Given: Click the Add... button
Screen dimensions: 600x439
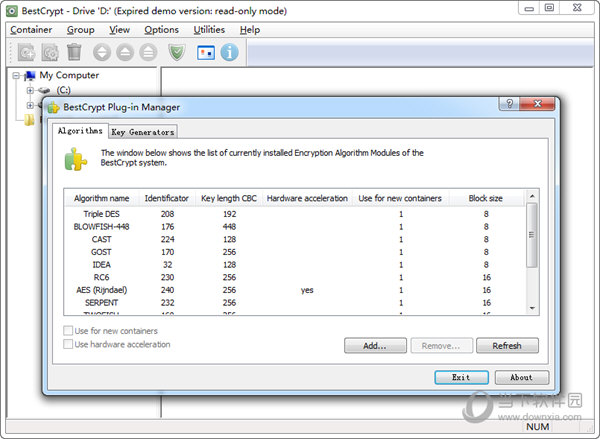Looking at the screenshot, I should [x=375, y=346].
